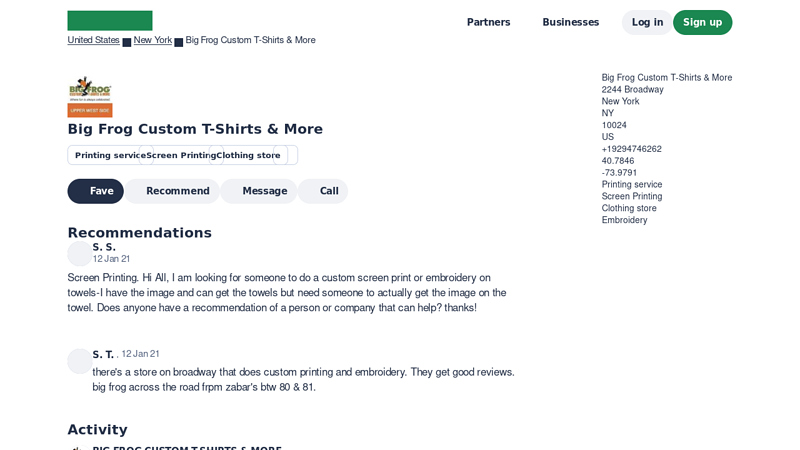Image resolution: width=800 pixels, height=450 pixels.
Task: Open Message to the business
Action: coord(259,191)
